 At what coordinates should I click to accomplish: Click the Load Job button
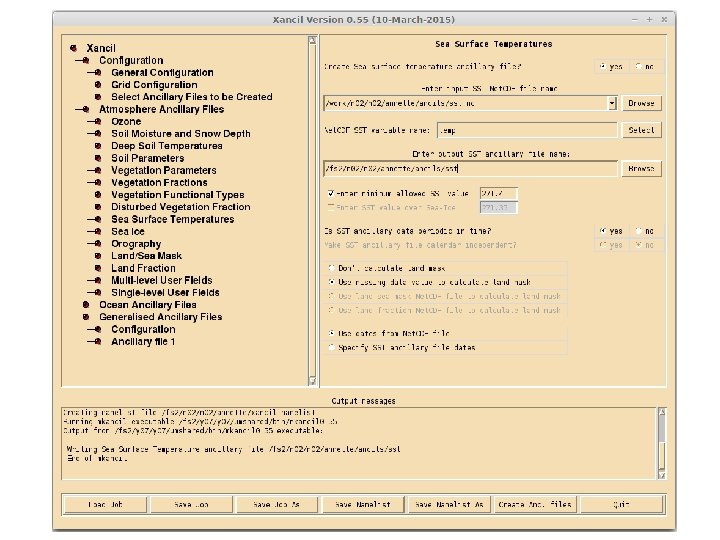(105, 505)
